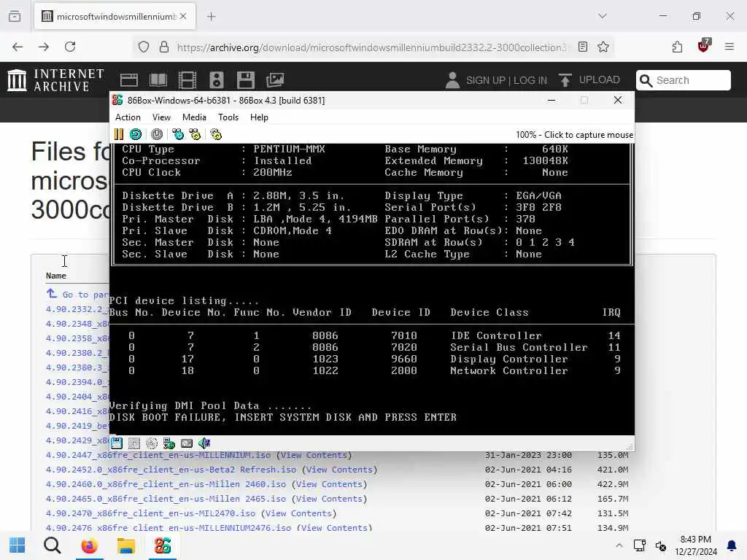Open Internet Archive web section icon
747x560 pixels.
[x=129, y=80]
